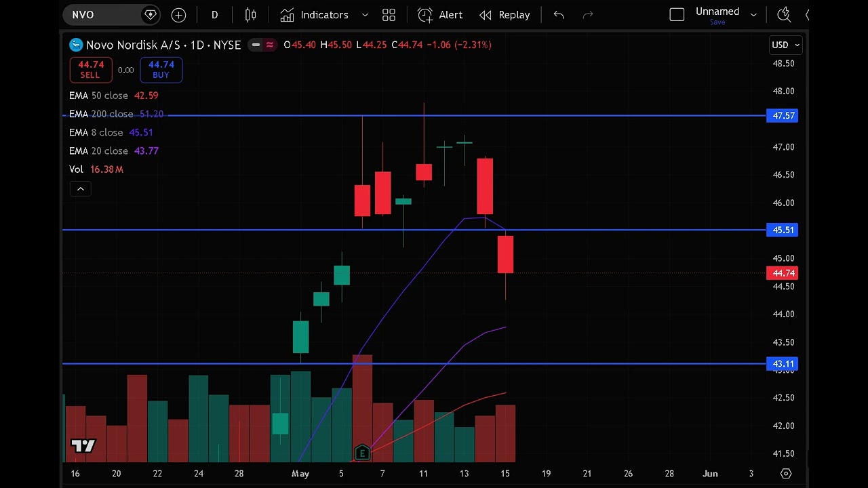Redo the last chart action
This screenshot has width=868, height=488.
588,15
